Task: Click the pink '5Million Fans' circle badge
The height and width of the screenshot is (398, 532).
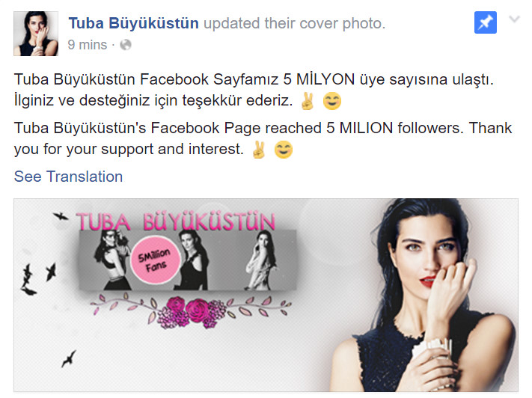Action: (x=155, y=260)
